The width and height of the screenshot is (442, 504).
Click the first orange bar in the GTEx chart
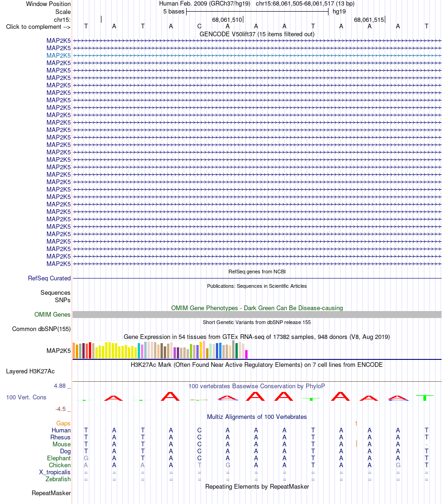pyautogui.click(x=74, y=351)
